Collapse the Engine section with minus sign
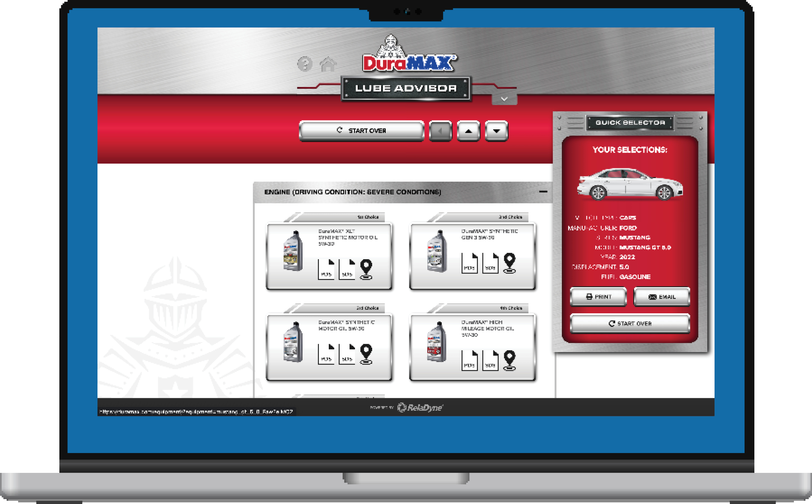Screen dimensions: 812x504 543,191
